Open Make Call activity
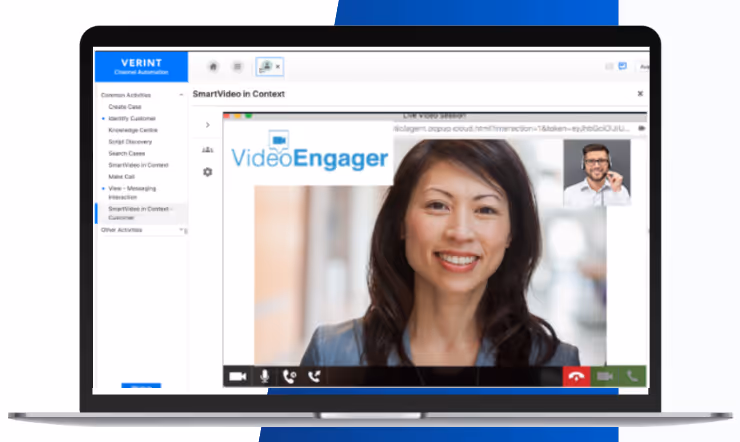 tap(121, 176)
